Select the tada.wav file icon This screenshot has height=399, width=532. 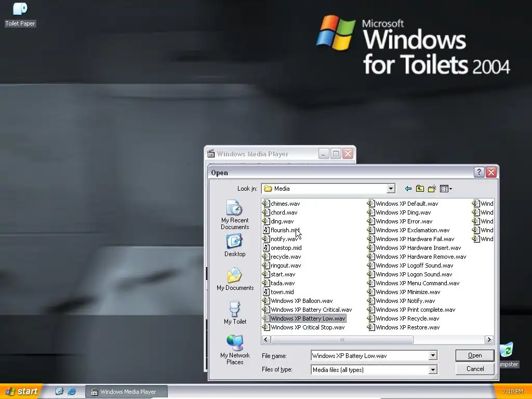coord(267,283)
